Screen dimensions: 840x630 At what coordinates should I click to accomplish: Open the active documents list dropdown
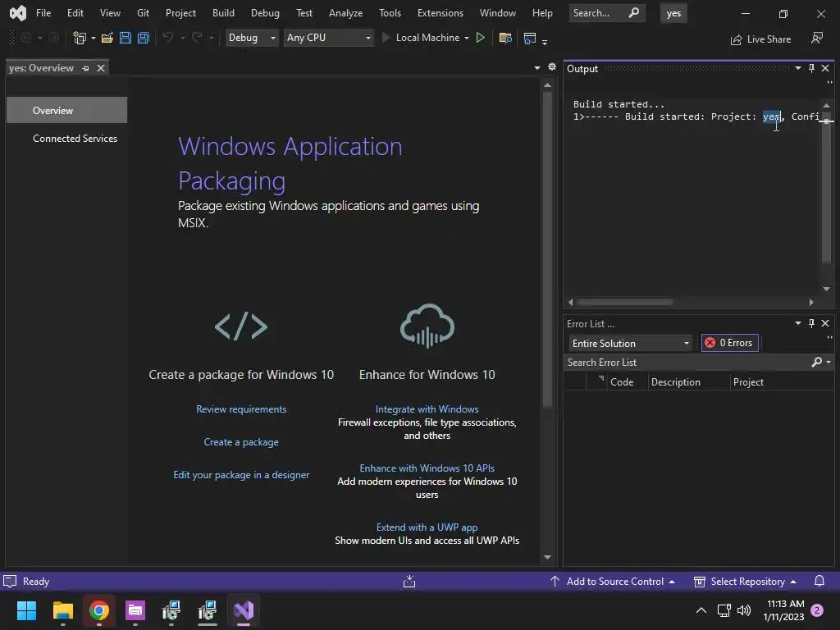[536, 67]
